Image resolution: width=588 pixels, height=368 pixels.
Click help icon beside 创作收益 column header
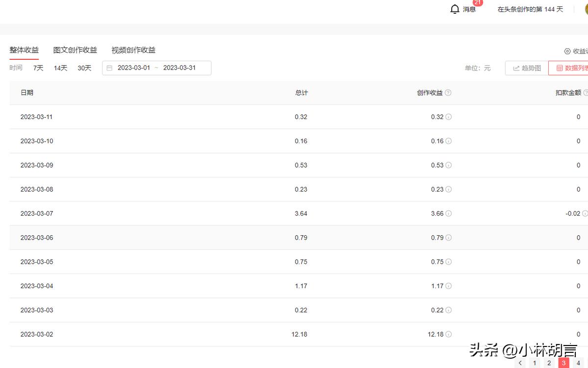(x=448, y=93)
